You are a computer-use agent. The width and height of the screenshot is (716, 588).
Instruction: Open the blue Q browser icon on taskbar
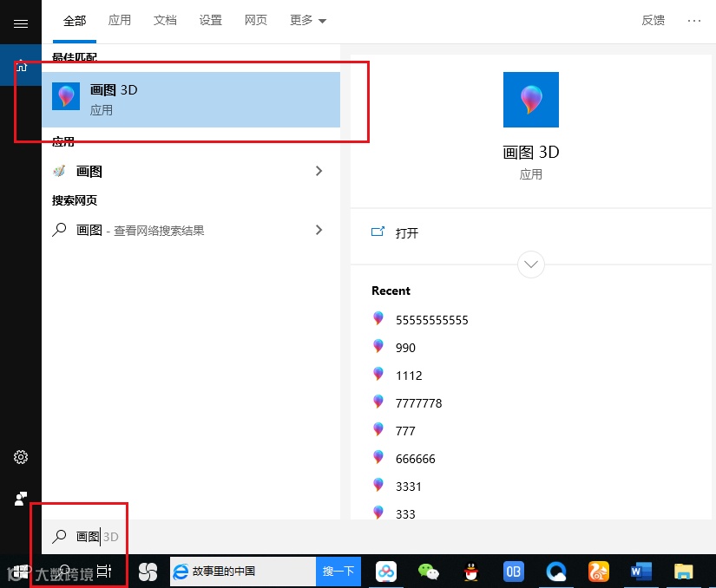(x=555, y=572)
